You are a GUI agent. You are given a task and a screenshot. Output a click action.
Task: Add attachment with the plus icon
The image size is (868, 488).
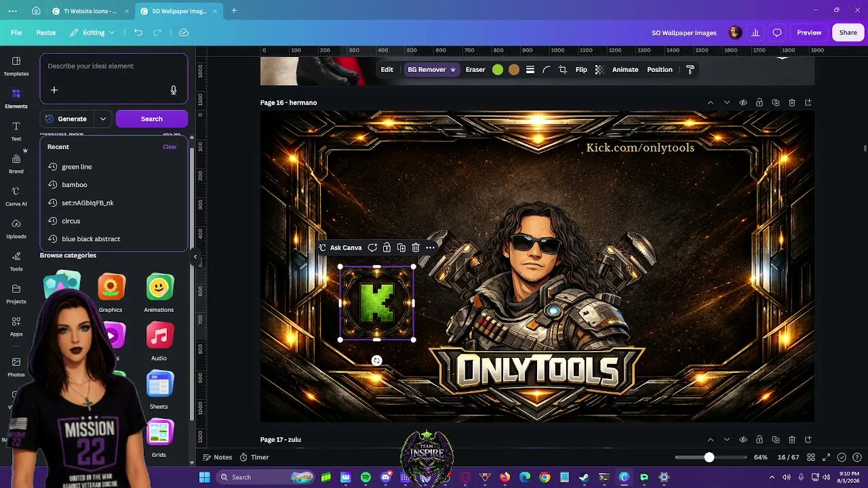(54, 90)
